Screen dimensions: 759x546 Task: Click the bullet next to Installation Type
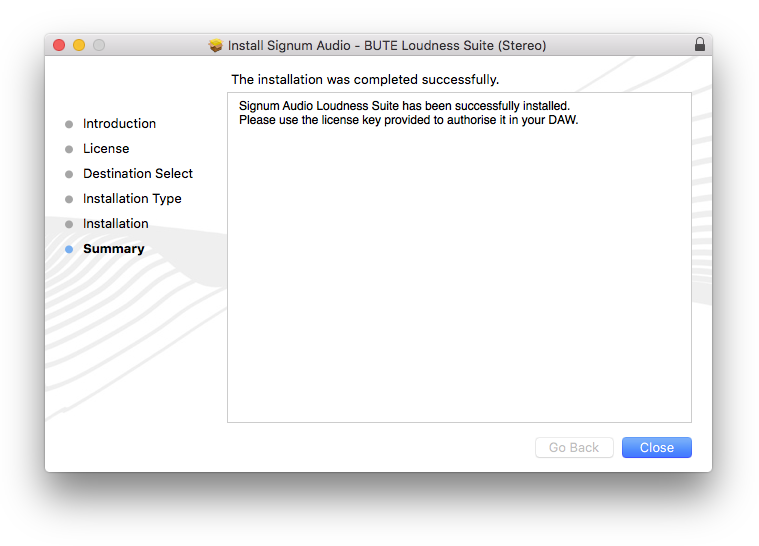[69, 199]
